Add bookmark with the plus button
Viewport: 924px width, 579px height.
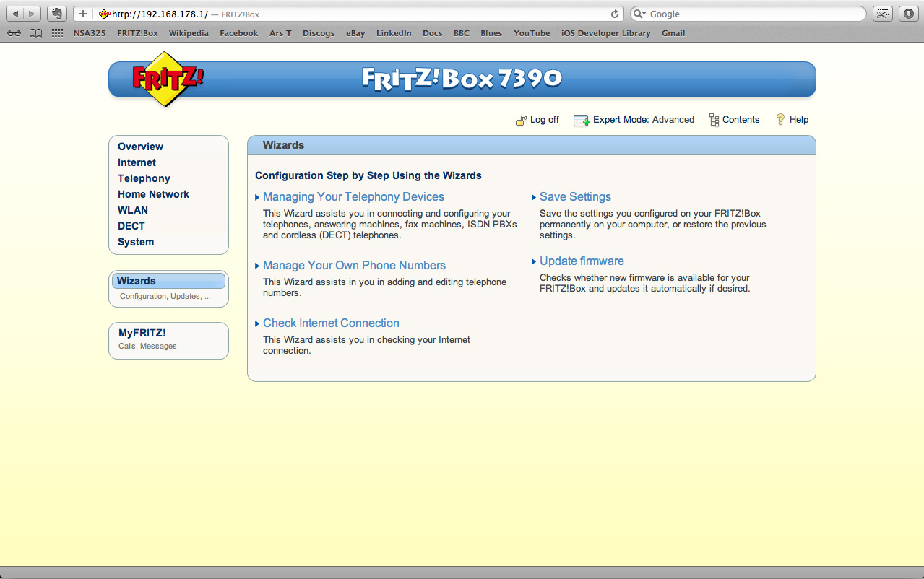pyautogui.click(x=83, y=14)
